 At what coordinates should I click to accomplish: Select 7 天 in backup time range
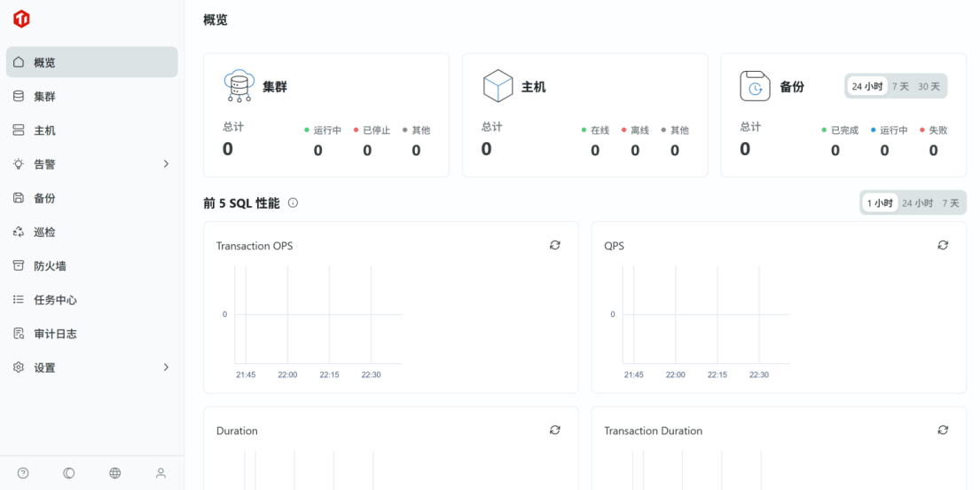pyautogui.click(x=900, y=86)
